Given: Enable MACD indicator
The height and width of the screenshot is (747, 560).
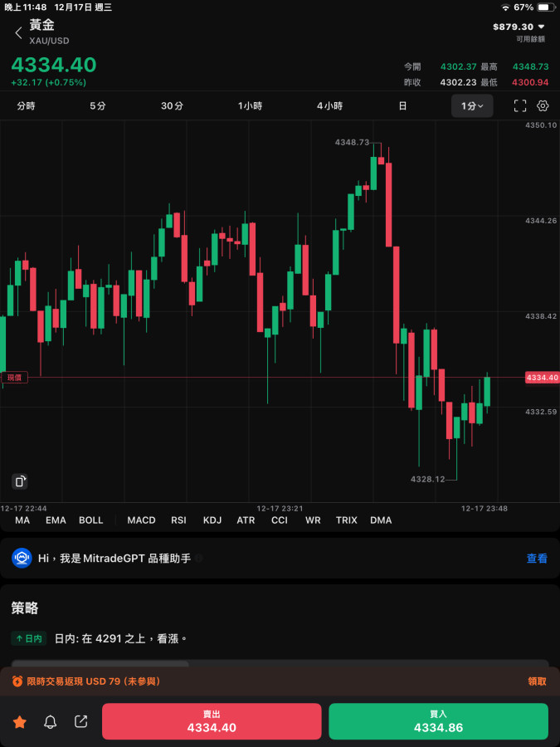Looking at the screenshot, I should coord(141,520).
